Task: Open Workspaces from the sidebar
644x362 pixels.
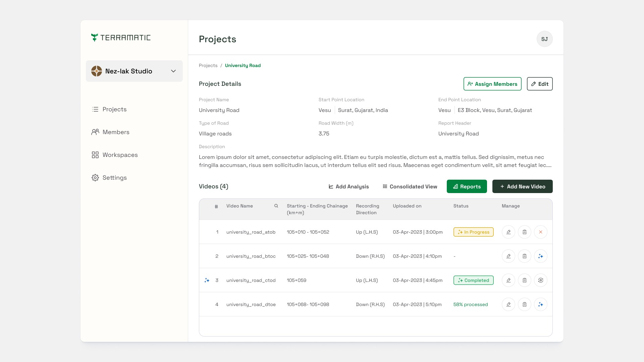Action: [115, 155]
